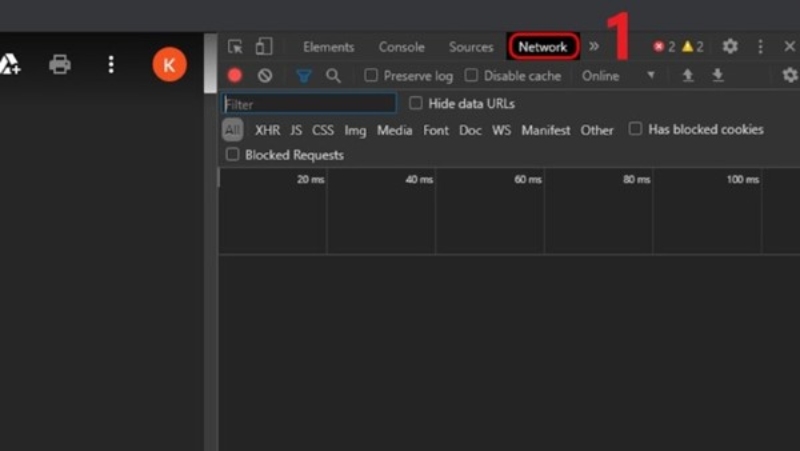
Task: Click the export HAR download icon
Action: pos(717,76)
